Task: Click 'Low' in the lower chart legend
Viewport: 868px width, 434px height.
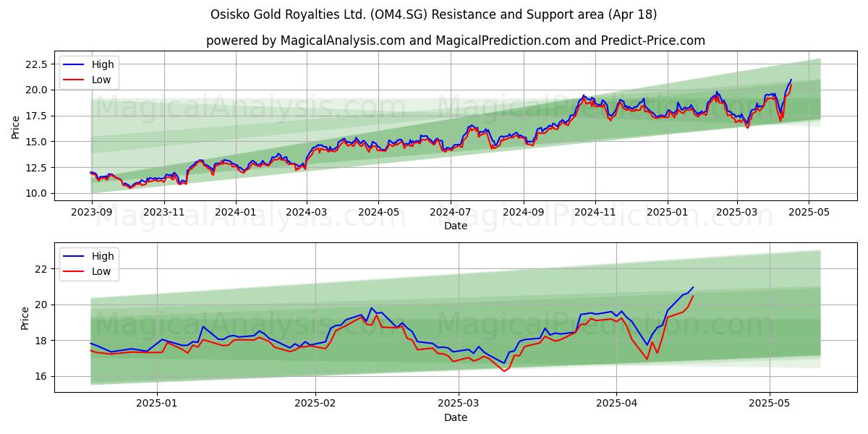Action: coord(101,271)
